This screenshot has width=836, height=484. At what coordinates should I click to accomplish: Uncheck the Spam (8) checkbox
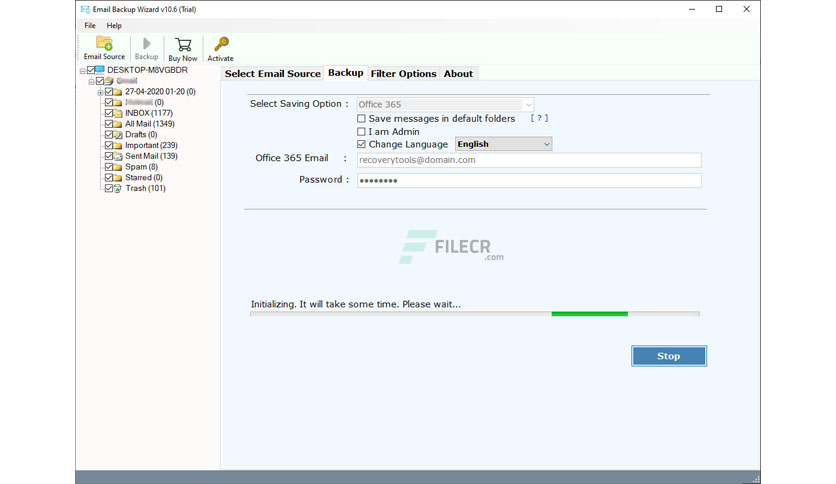(x=109, y=167)
